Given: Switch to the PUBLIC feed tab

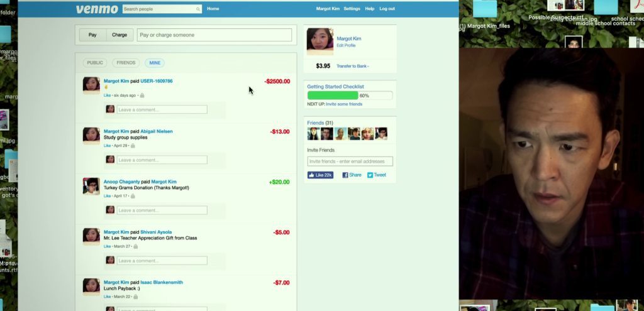Looking at the screenshot, I should tap(95, 63).
